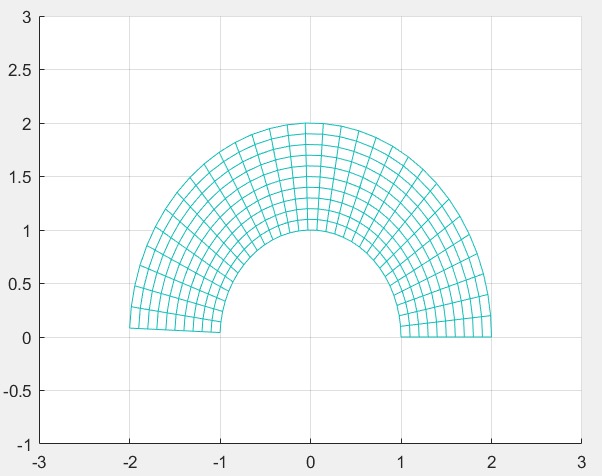Viewport: 602px width, 476px height.
Task: Click the x-axis tick label -2
Action: click(x=129, y=461)
